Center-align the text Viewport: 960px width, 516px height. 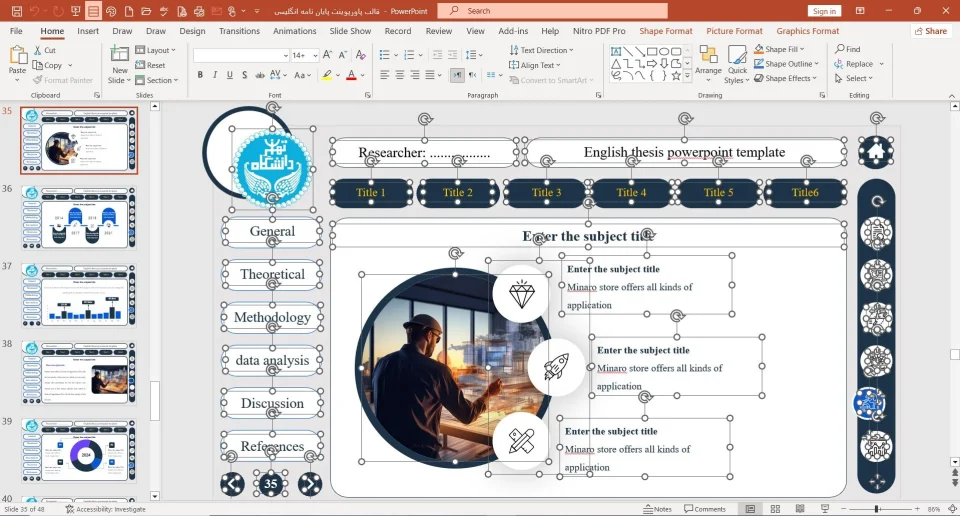coord(400,75)
